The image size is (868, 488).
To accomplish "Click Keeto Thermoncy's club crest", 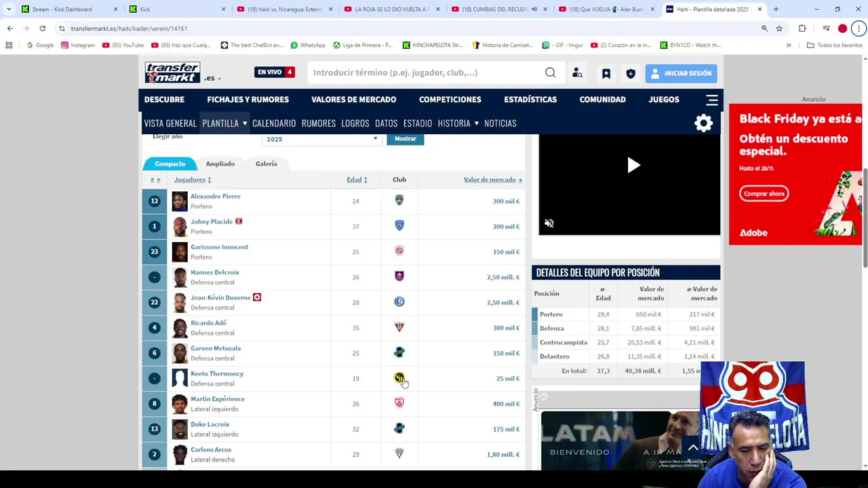I will [399, 378].
